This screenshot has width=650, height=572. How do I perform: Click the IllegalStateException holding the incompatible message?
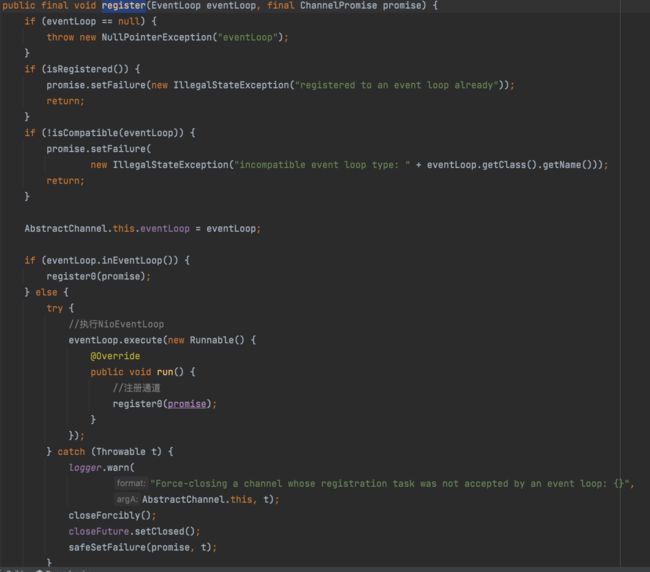tap(170, 165)
